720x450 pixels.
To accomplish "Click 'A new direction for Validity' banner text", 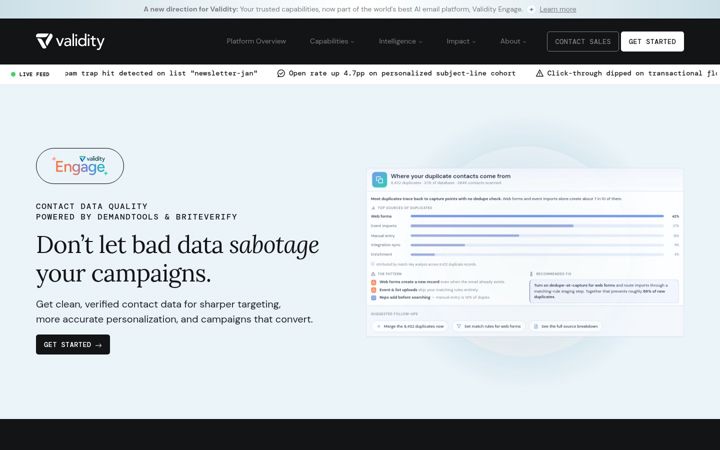I will click(x=191, y=9).
